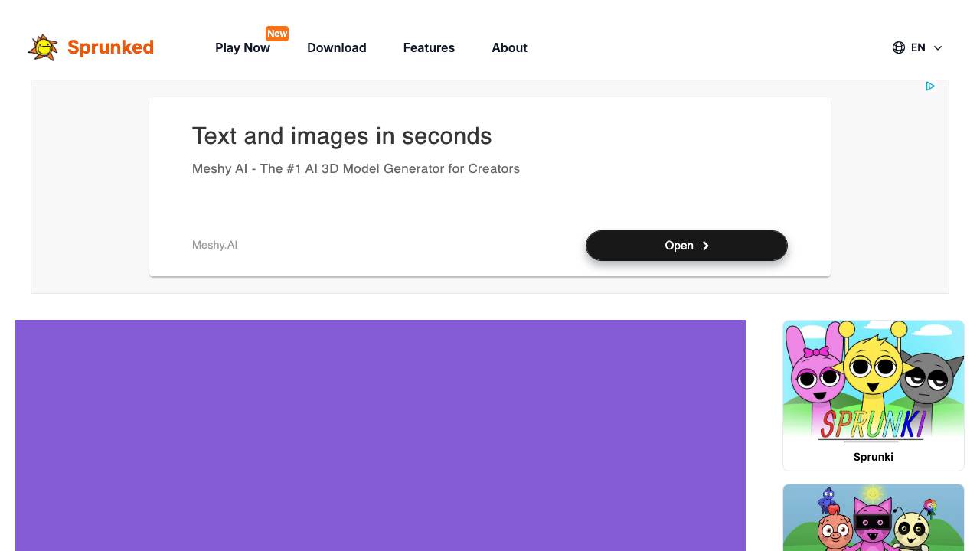Open the Features menu item
The height and width of the screenshot is (551, 980).
[x=429, y=47]
